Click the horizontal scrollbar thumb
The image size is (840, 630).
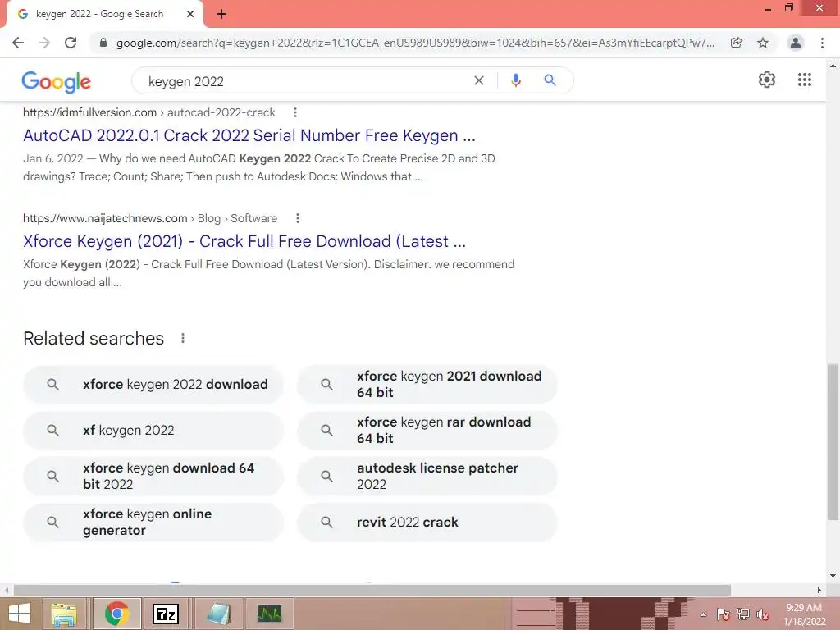(x=372, y=591)
